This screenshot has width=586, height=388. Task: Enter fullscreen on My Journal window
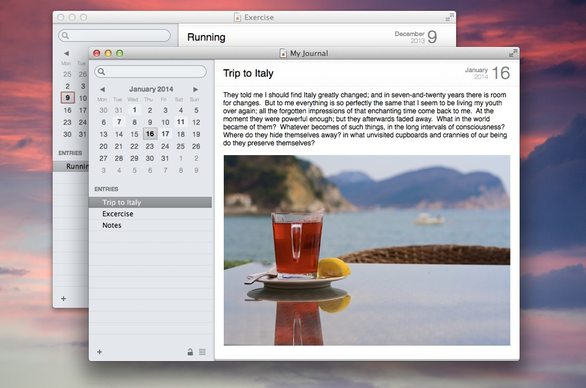513,53
